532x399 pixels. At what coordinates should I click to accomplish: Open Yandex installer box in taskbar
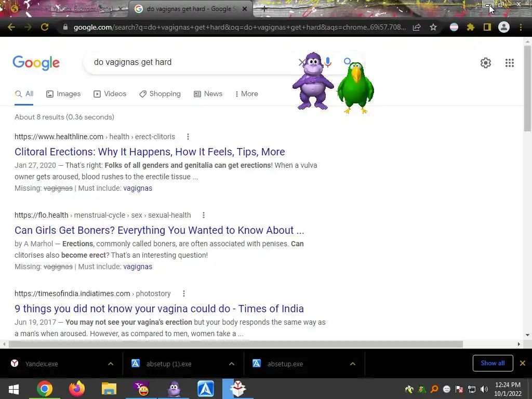click(238, 389)
